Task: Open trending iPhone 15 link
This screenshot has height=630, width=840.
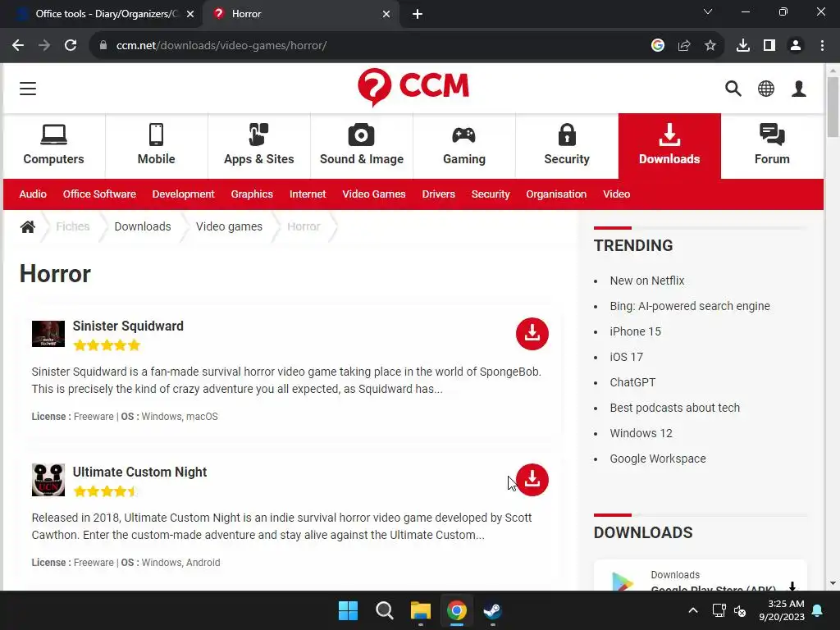Action: 636,331
